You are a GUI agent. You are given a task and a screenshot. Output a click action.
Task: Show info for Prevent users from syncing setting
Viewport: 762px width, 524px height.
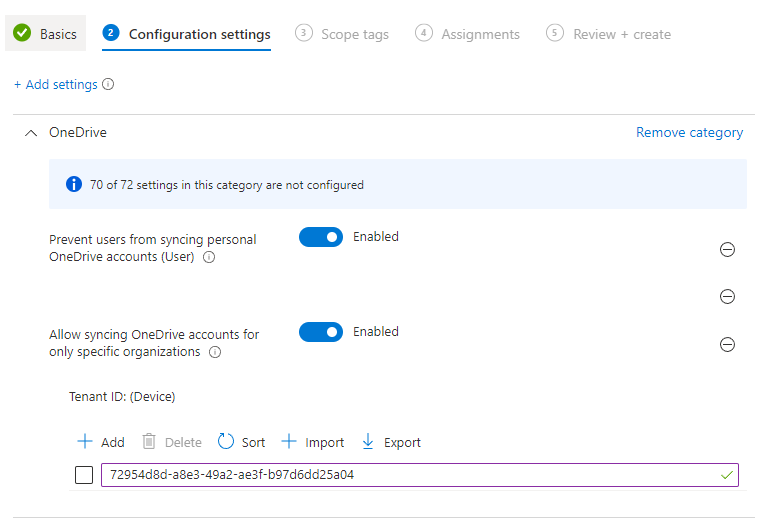209,257
